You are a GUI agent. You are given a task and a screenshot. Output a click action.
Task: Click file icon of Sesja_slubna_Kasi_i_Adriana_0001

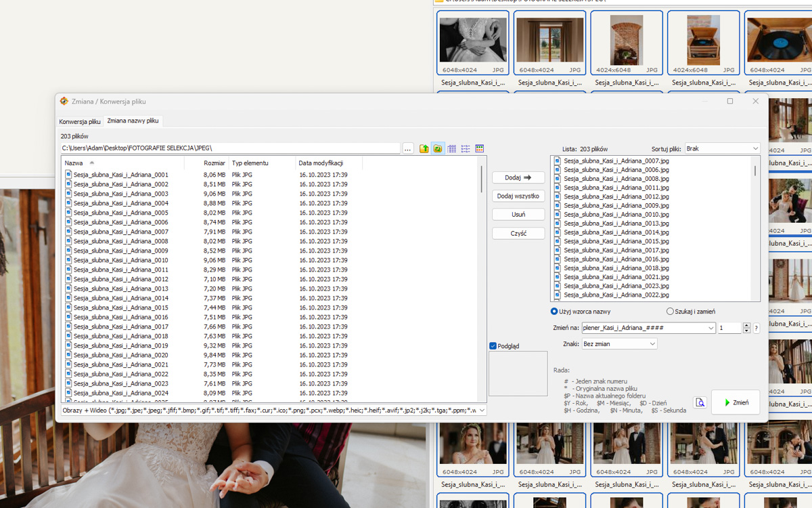[68, 175]
